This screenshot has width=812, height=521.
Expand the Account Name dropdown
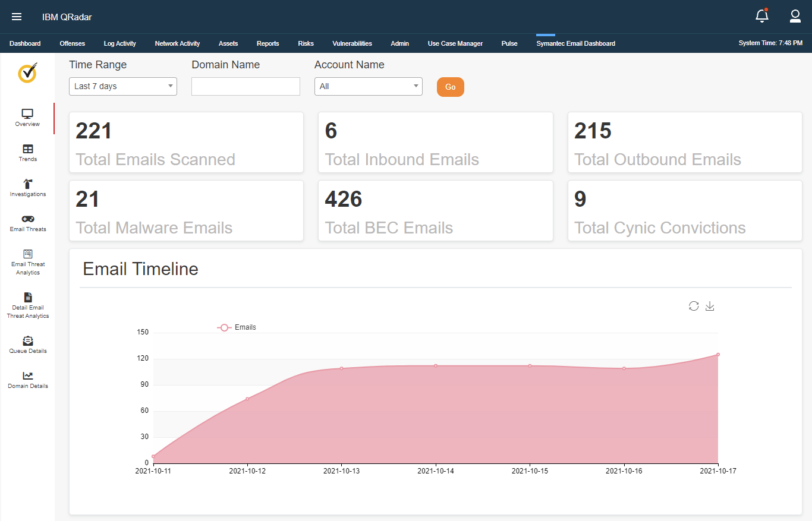point(368,86)
